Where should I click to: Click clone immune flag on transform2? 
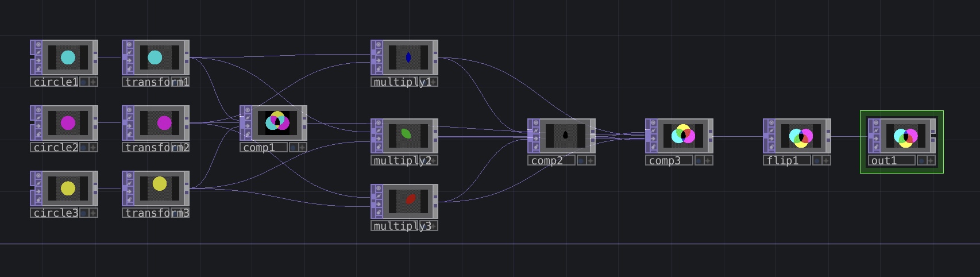[x=130, y=118]
